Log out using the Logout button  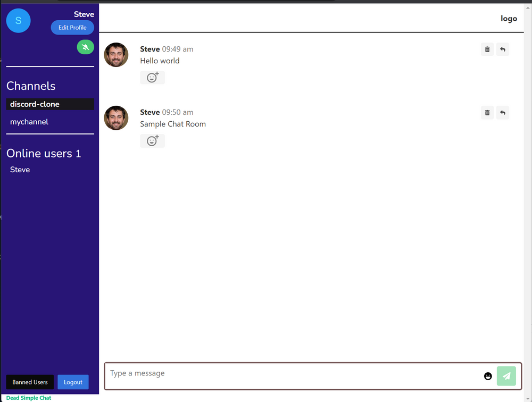tap(73, 382)
